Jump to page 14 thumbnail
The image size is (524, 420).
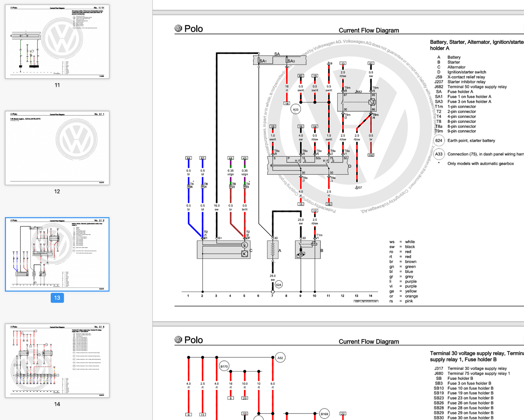[x=57, y=361]
